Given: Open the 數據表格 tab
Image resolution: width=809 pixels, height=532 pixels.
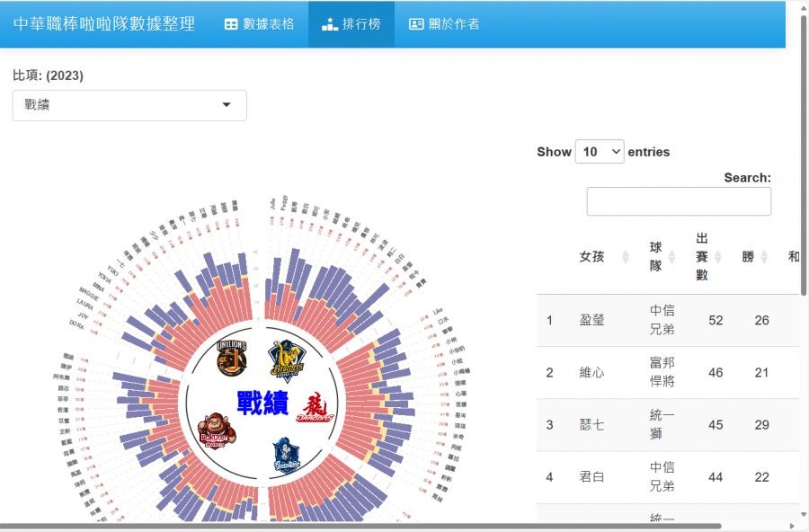Looking at the screenshot, I should click(x=259, y=24).
